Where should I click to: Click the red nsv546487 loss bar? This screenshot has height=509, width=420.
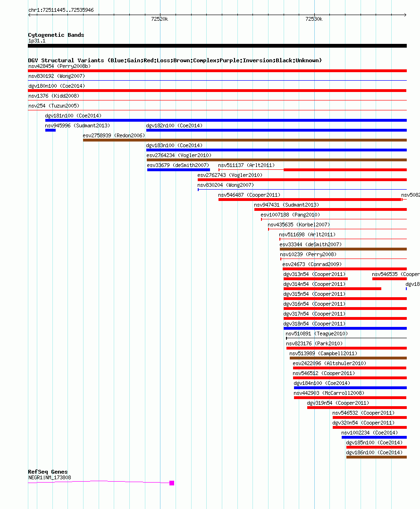coord(310,200)
